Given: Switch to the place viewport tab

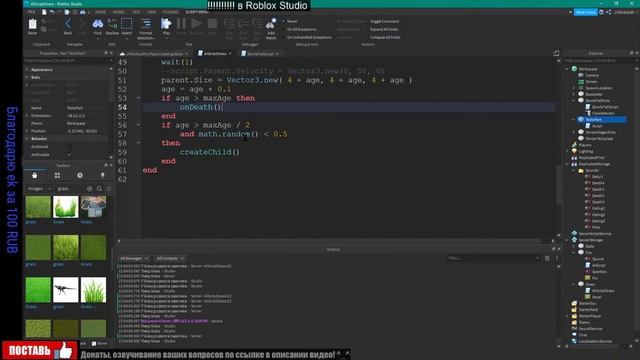Looking at the screenshot, I should (x=154, y=54).
